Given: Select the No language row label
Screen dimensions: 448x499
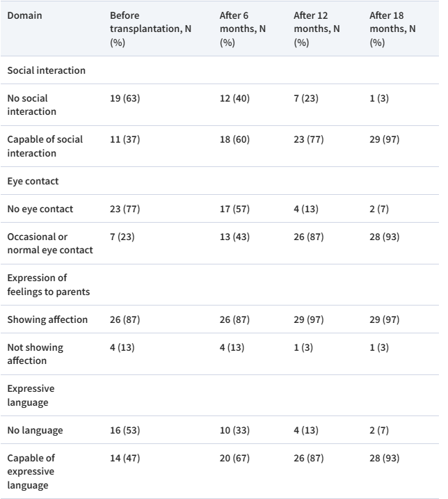Looking at the screenshot, I should click(x=35, y=429).
